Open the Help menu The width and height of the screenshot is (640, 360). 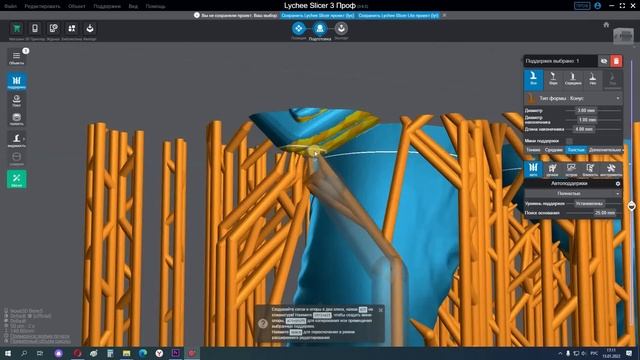tap(156, 6)
